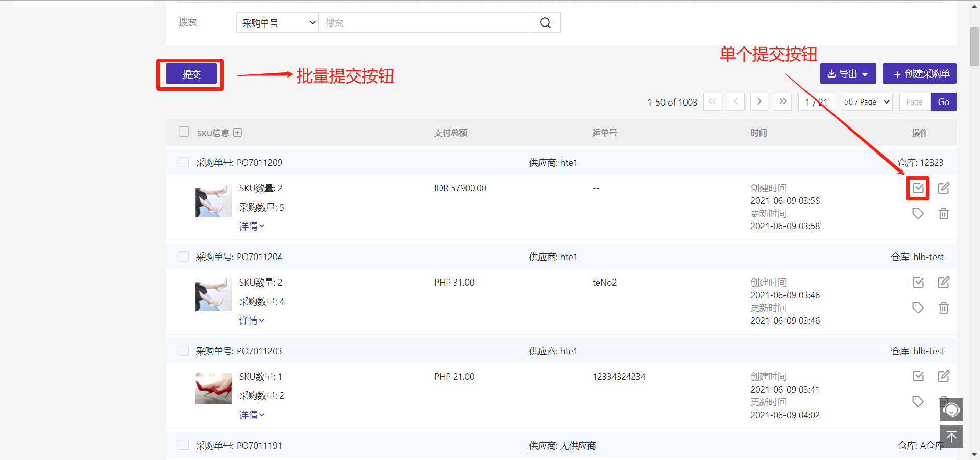Click the 提交 batch submit button

tap(191, 74)
